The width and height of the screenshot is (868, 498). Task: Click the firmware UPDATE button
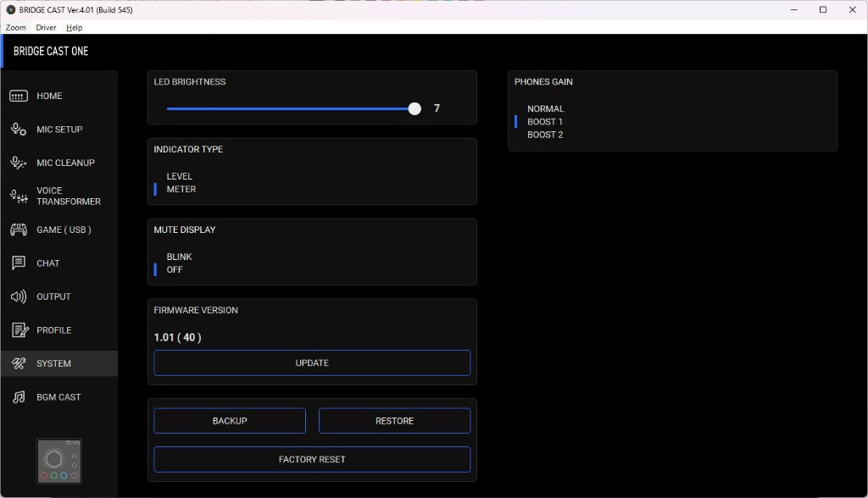tap(312, 362)
